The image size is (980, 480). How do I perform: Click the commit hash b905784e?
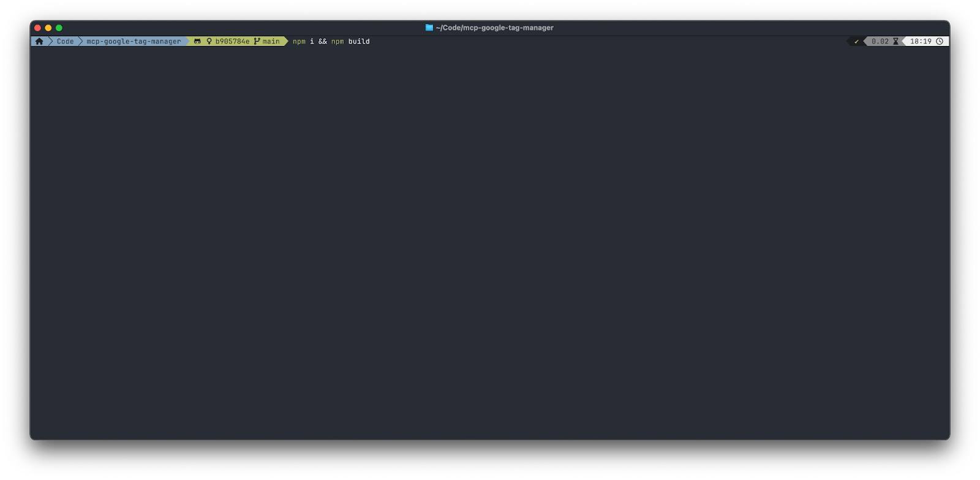pos(232,42)
